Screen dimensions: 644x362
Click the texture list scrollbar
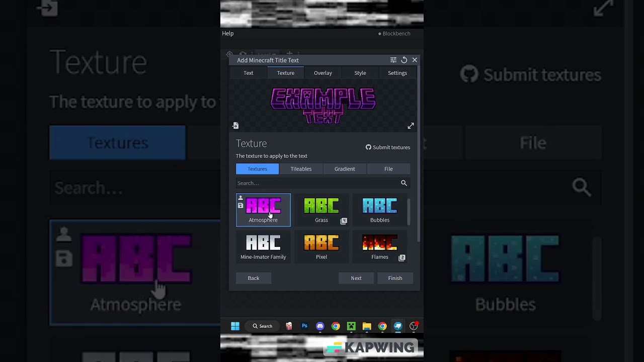(x=409, y=212)
